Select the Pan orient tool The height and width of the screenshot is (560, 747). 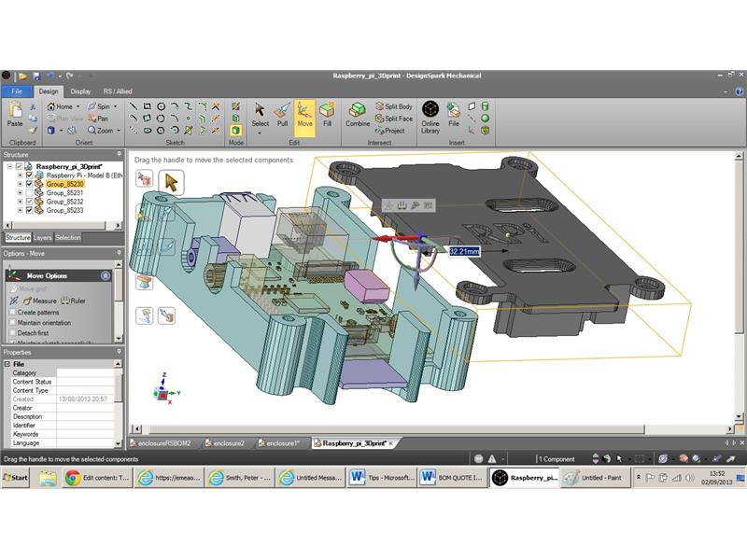98,119
